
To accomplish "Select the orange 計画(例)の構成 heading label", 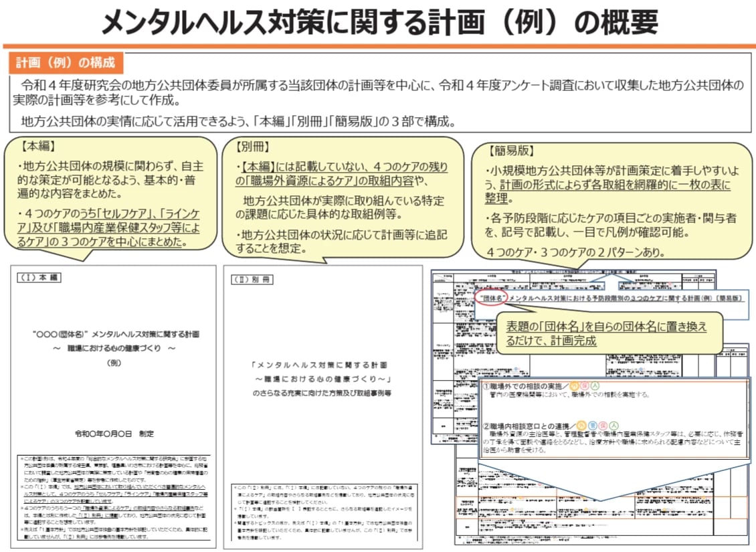I will click(65, 64).
